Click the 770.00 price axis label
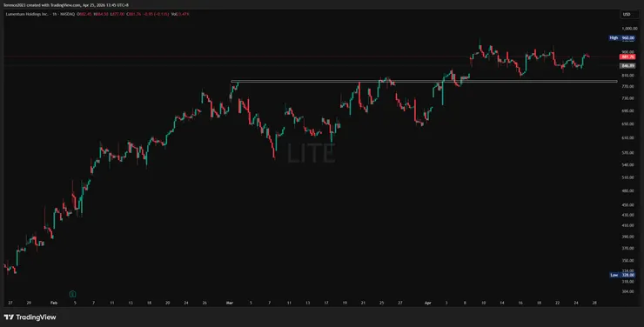The image size is (644, 327). click(x=628, y=87)
